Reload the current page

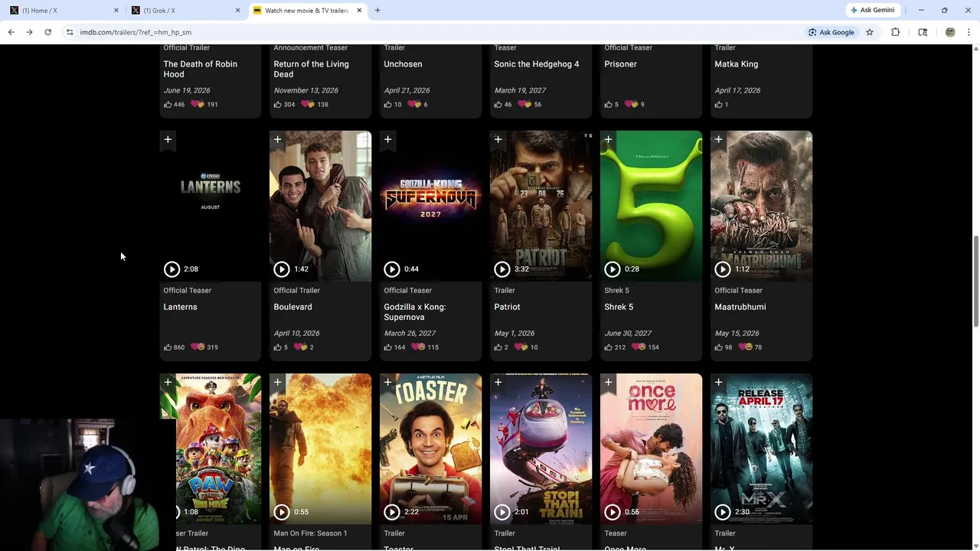pos(47,32)
